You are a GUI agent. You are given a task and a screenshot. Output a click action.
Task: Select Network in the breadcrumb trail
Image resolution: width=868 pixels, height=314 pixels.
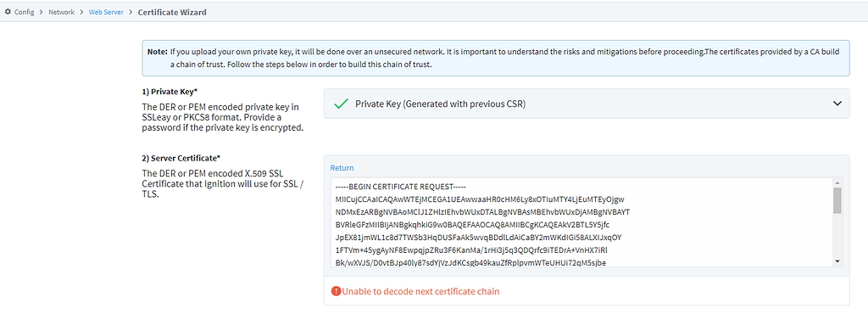click(x=61, y=12)
